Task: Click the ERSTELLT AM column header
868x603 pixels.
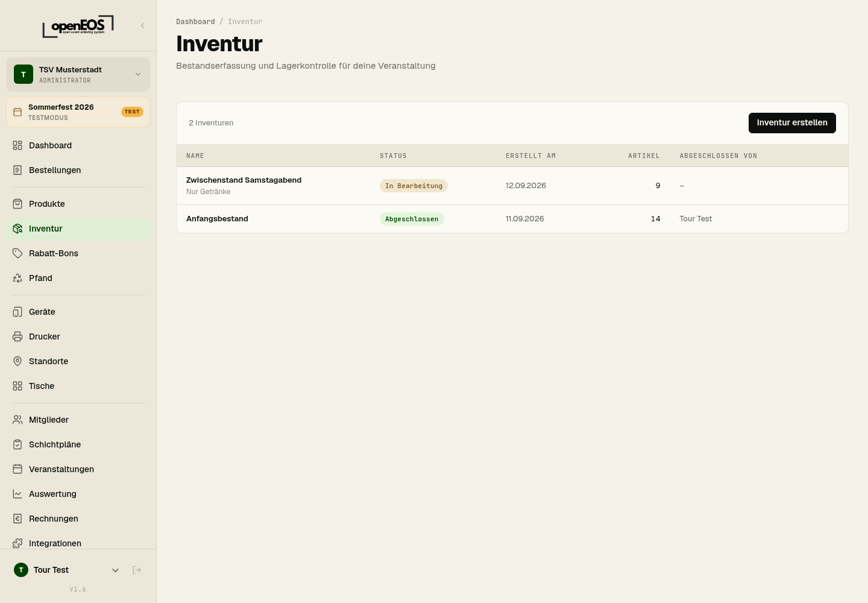Action: [x=530, y=156]
